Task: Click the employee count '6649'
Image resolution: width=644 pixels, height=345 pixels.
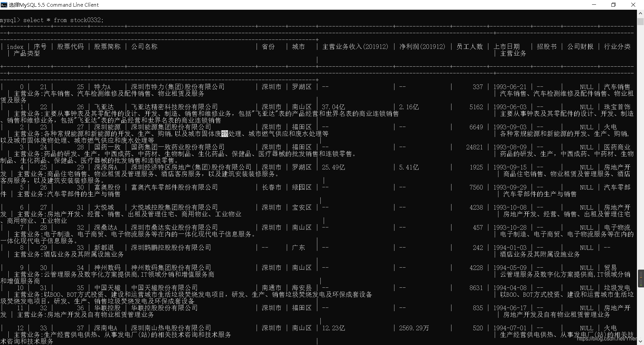Action: pyautogui.click(x=476, y=127)
